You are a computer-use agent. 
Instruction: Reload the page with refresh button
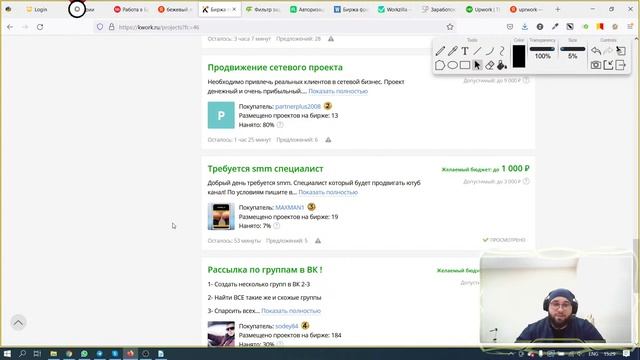coord(40,27)
